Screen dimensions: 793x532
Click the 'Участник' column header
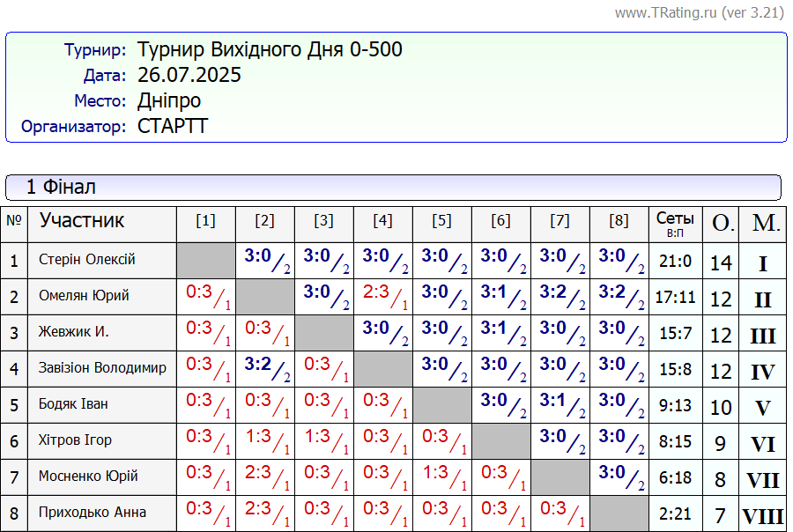pyautogui.click(x=82, y=220)
